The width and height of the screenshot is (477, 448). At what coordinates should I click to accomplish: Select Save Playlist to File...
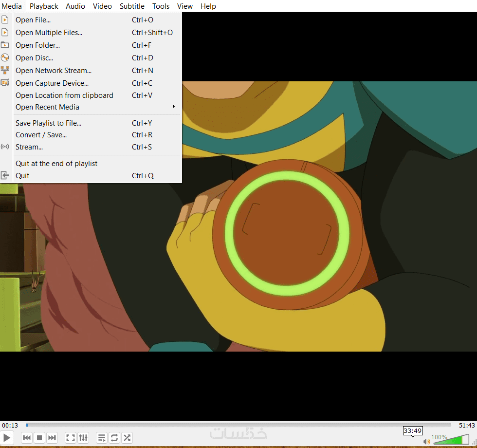91,123
